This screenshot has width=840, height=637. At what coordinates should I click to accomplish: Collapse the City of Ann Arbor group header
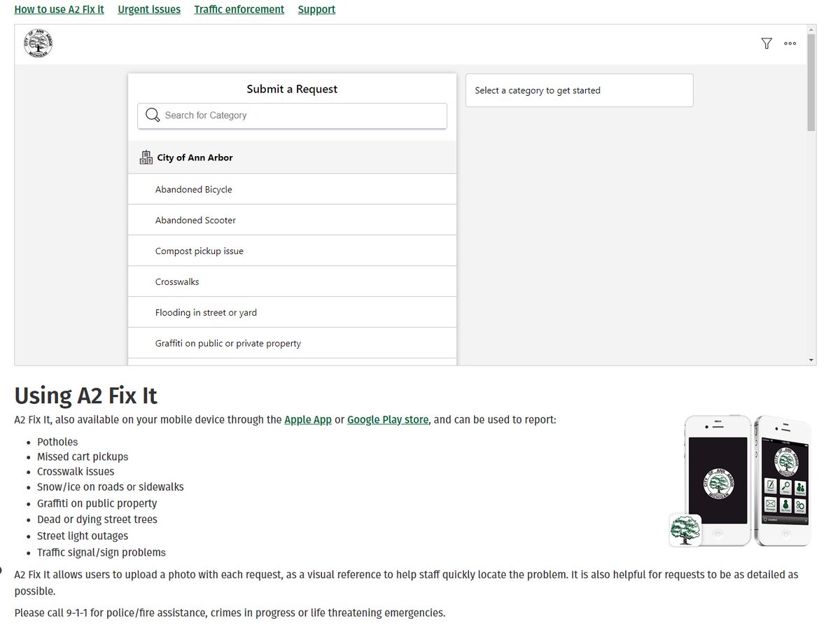[292, 157]
